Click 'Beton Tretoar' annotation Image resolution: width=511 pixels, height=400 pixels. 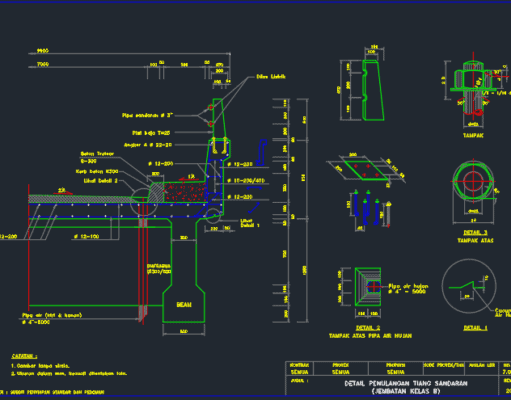(x=97, y=154)
